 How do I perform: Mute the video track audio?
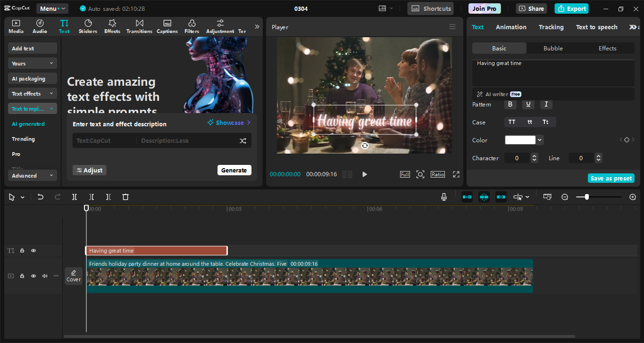point(45,276)
